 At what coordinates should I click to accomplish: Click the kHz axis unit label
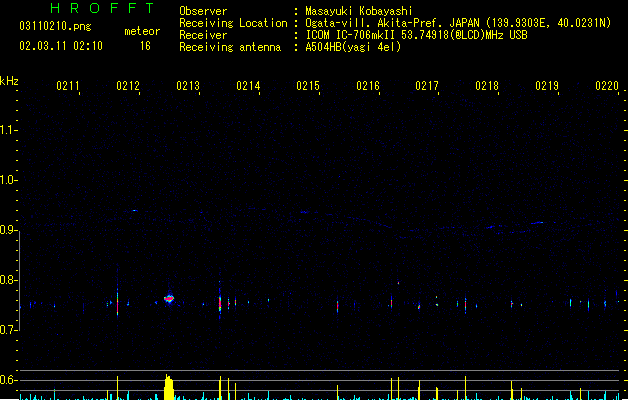[x=9, y=81]
